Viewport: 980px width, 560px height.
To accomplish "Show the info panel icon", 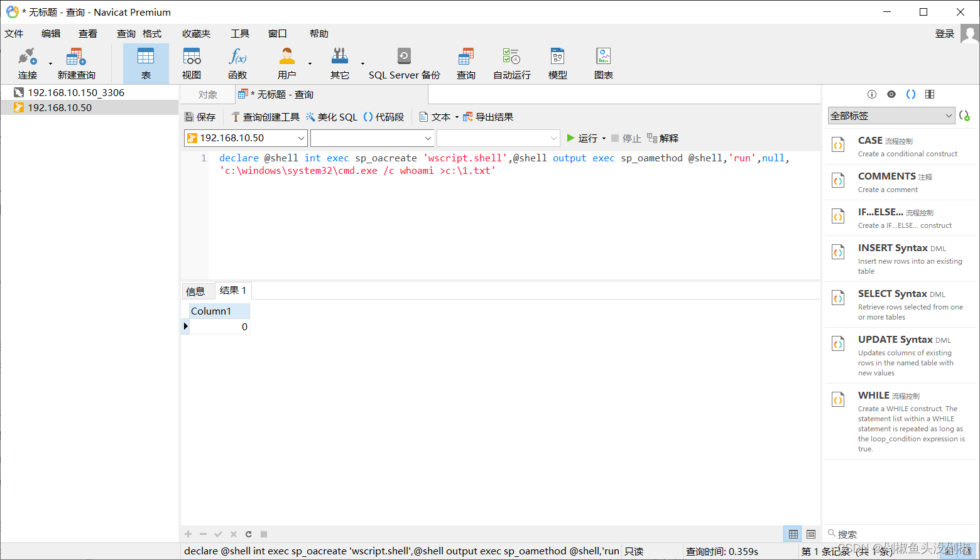I will [872, 94].
